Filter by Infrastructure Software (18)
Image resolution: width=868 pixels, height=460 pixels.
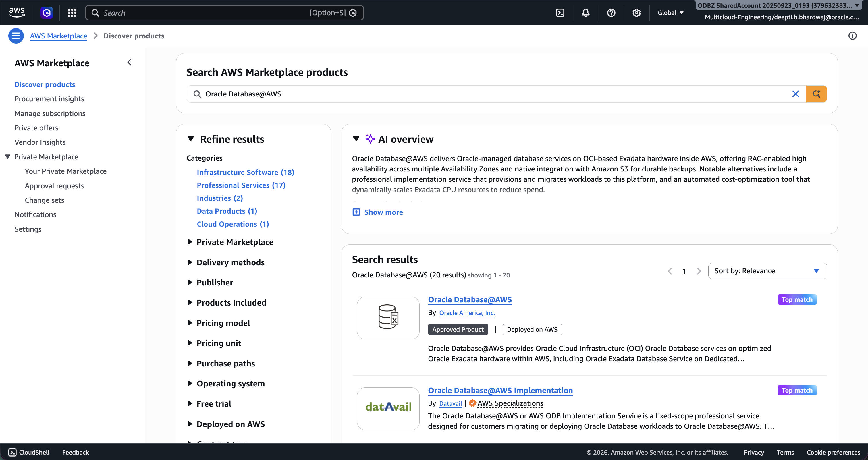point(245,172)
